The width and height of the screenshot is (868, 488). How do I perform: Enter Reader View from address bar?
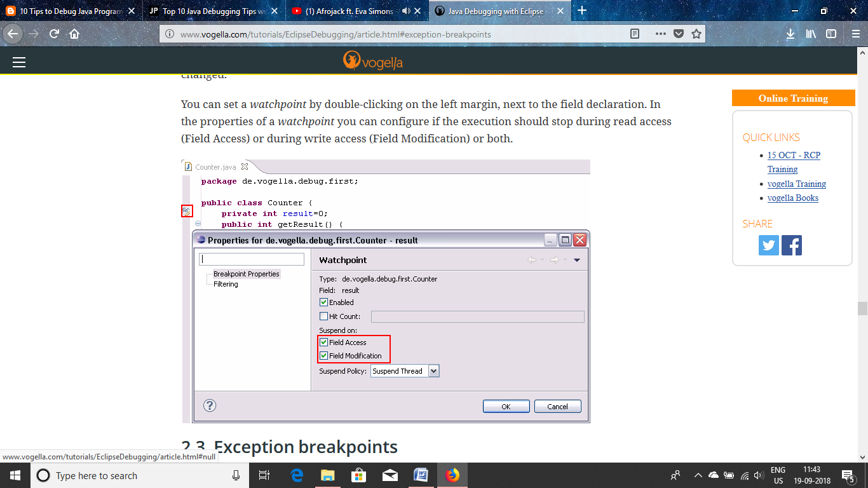point(634,34)
